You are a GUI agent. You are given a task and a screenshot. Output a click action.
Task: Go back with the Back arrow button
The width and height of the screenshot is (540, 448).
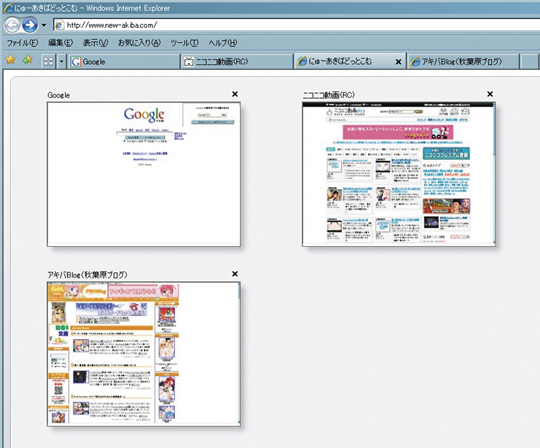coord(12,25)
